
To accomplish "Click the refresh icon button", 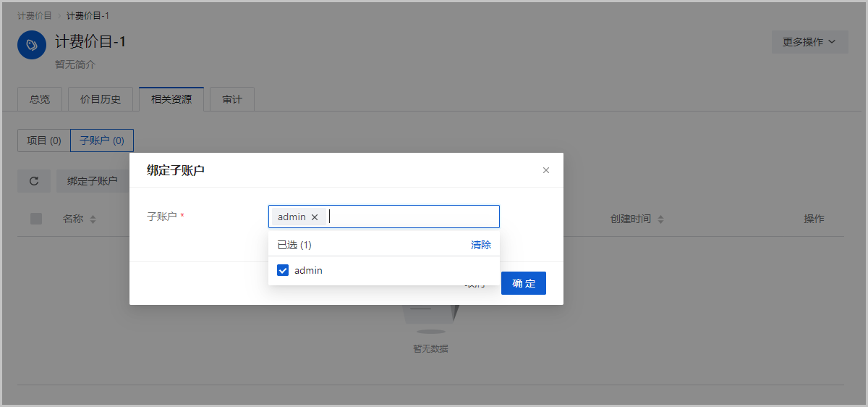I will [34, 181].
